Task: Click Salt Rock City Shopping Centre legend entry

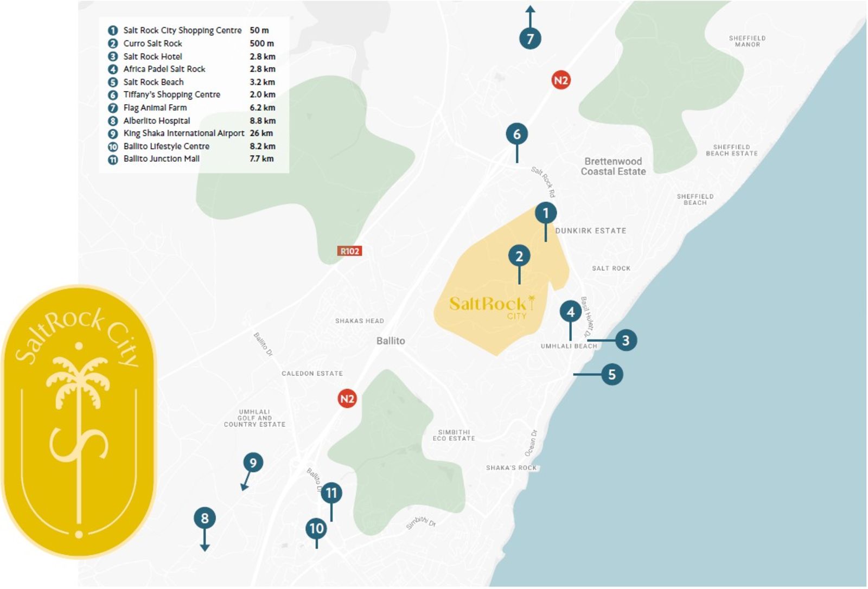Action: point(182,30)
